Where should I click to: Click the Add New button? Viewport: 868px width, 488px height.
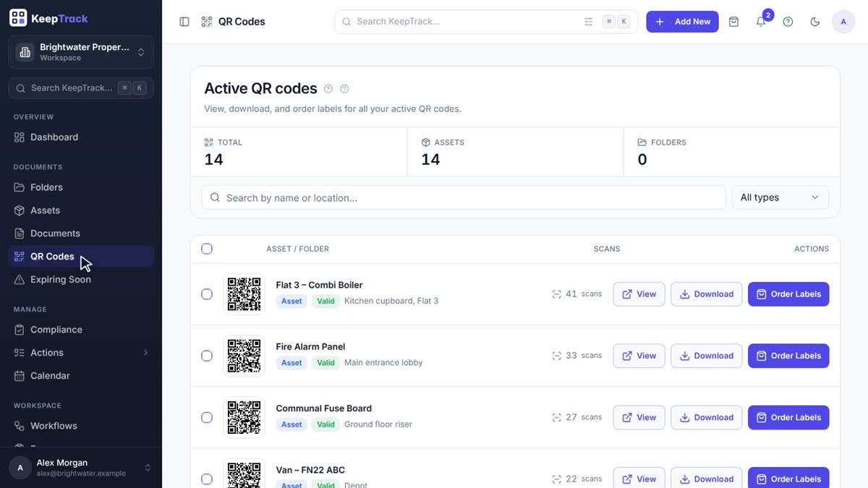point(682,22)
